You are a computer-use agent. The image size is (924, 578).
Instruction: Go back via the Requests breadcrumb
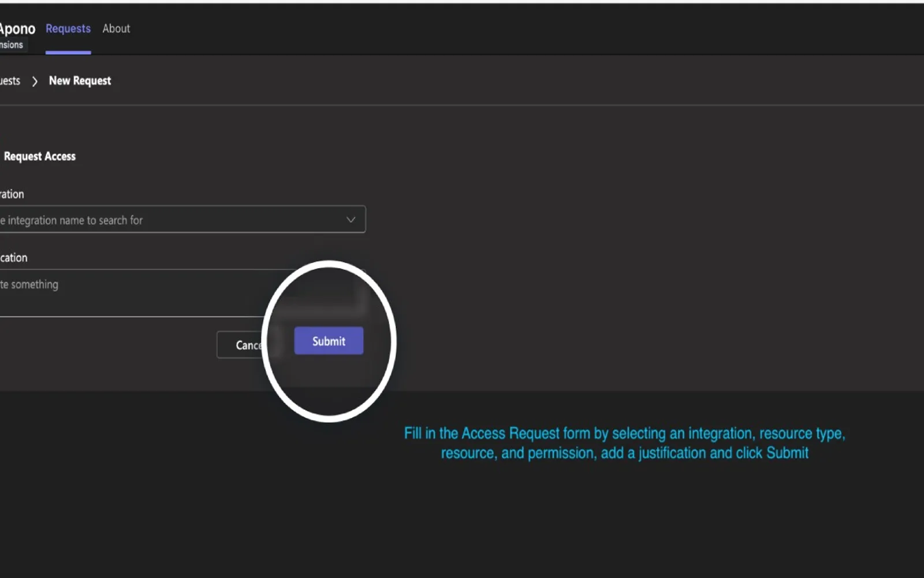coord(10,81)
